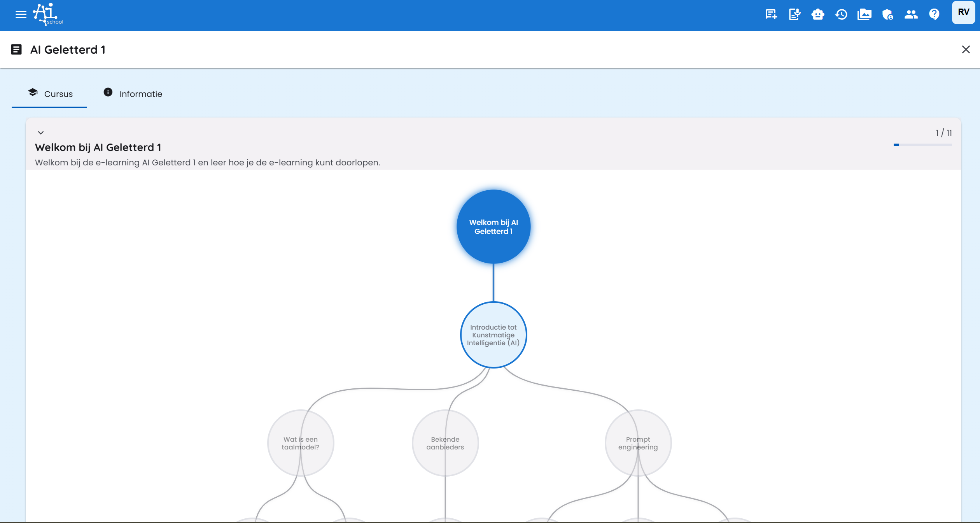
Task: Click the Prompt engineering node
Action: (x=638, y=443)
